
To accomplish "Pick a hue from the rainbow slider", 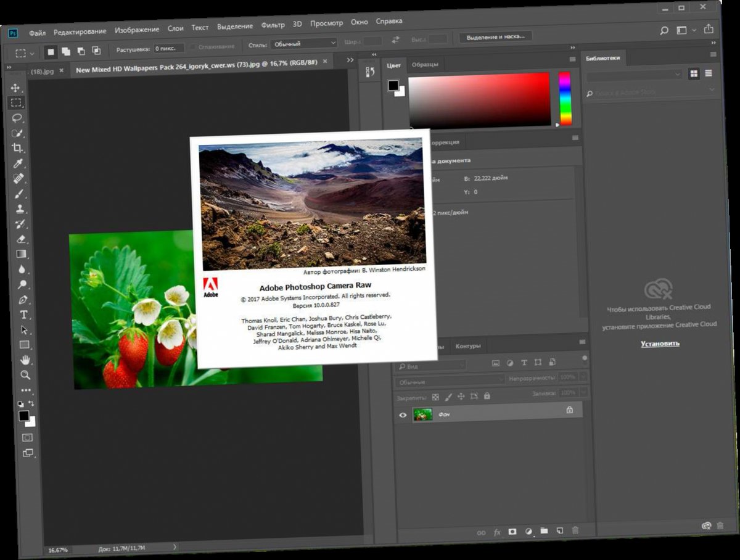I will click(x=565, y=98).
